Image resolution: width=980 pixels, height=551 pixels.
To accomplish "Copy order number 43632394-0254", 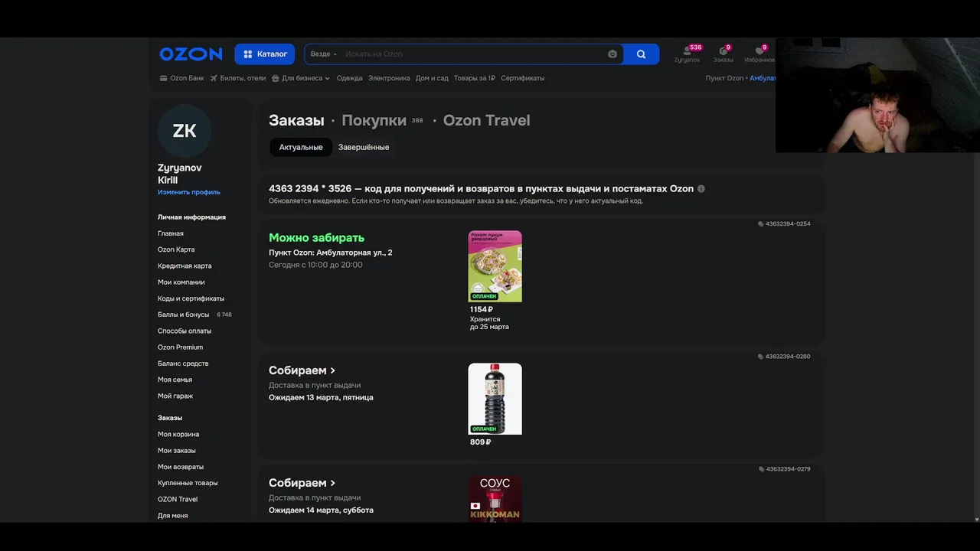I will 784,224.
